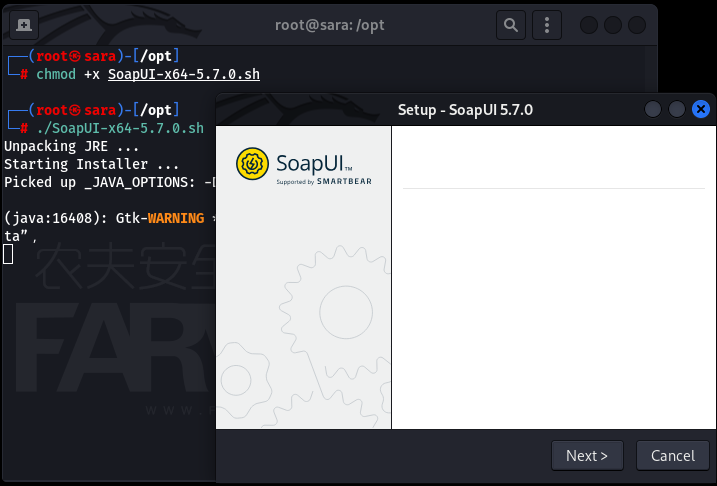
Task: Click the Setup - SoapUI 5.7.0 title
Action: pos(465,110)
